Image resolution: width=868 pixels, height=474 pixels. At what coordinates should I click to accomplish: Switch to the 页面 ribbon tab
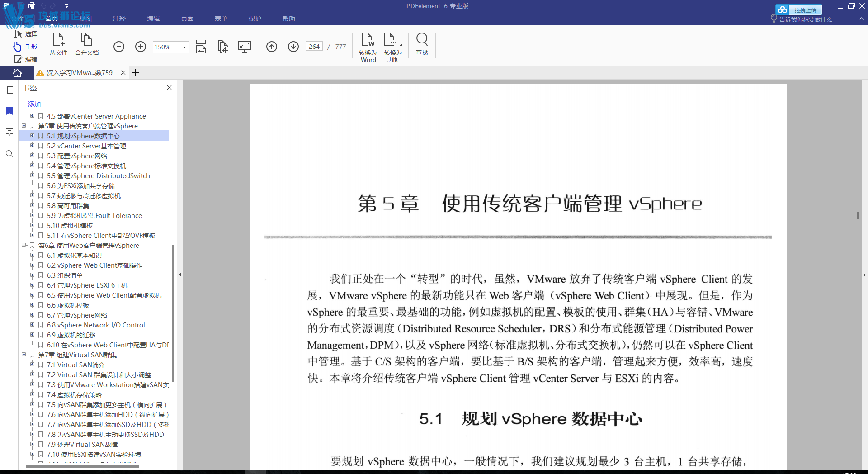pyautogui.click(x=187, y=19)
